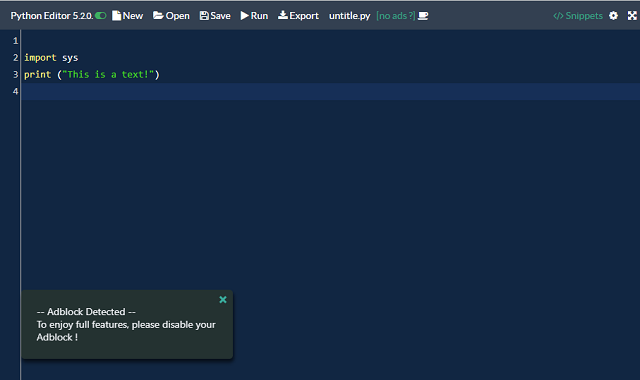Viewport: 640px width, 380px height.
Task: Click the print ("This is a text!") line
Action: (92, 74)
